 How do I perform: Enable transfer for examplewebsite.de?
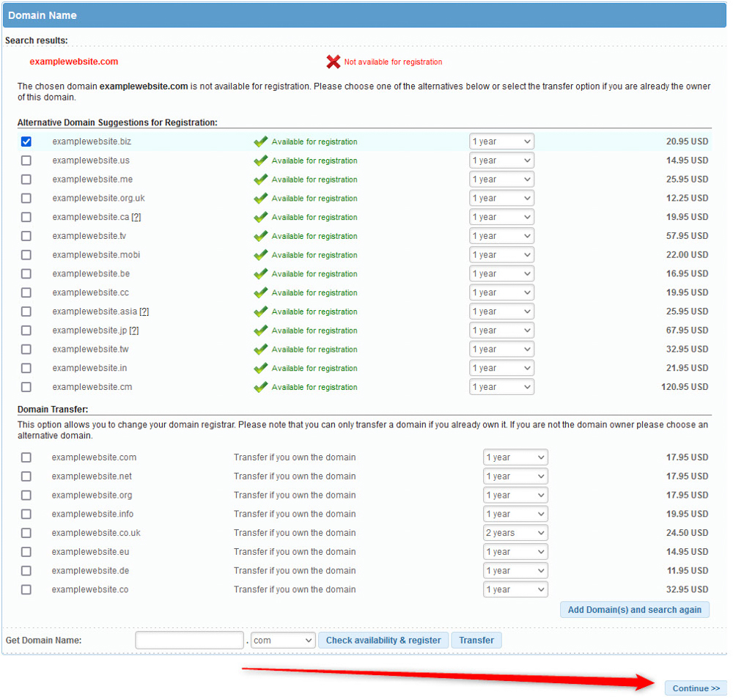click(26, 570)
